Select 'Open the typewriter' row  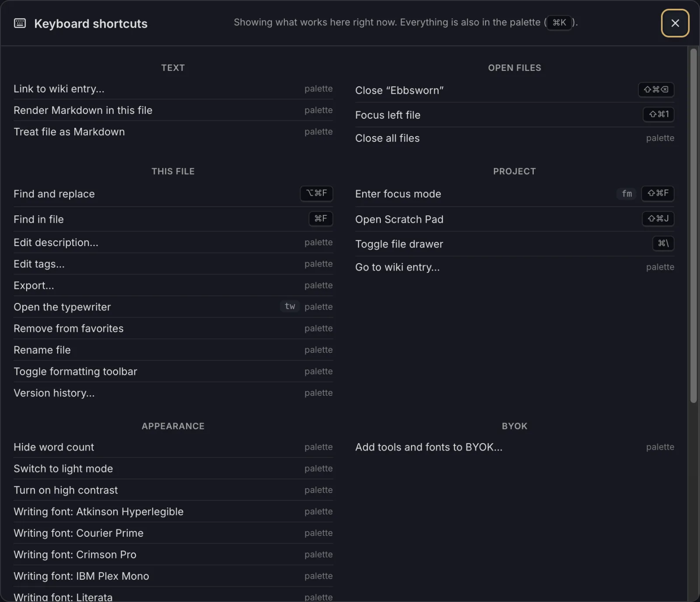pos(173,307)
